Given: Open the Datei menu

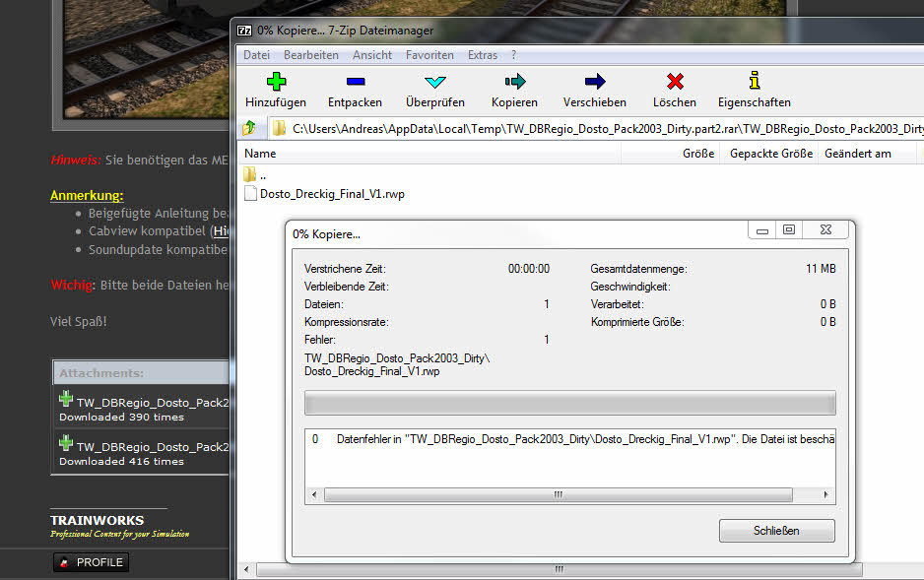Looking at the screenshot, I should (x=256, y=55).
